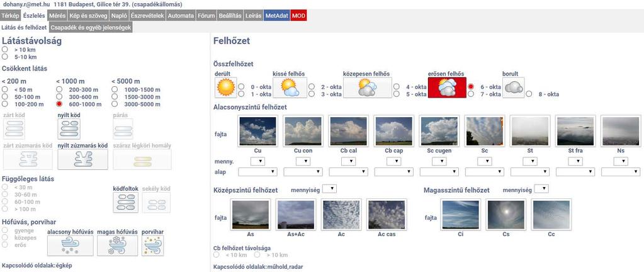
Task: Select visibility '5-10 km' radio
Action: pos(5,57)
